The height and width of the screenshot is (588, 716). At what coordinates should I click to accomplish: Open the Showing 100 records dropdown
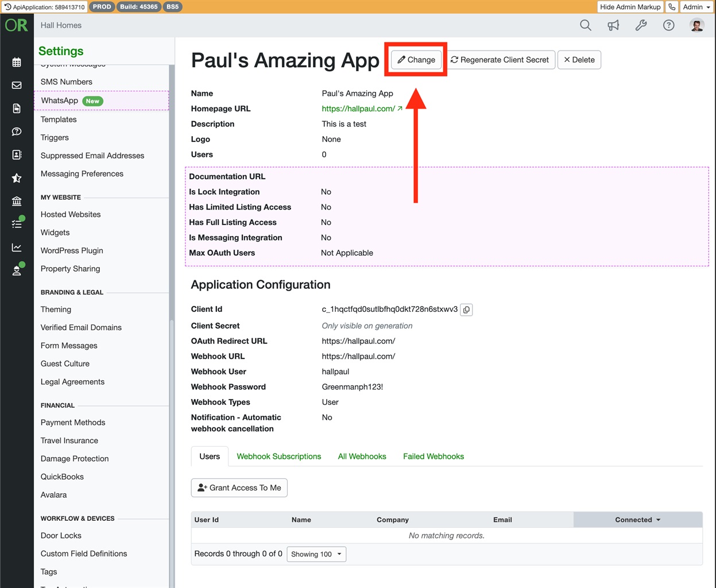point(316,554)
